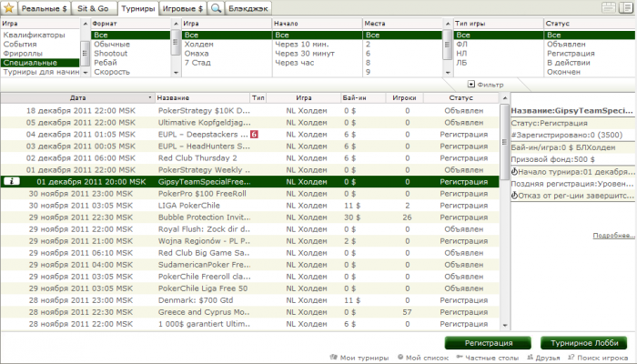Open Мои турниры at bottom
Viewport: 637px width, 364px height.
pos(359,358)
